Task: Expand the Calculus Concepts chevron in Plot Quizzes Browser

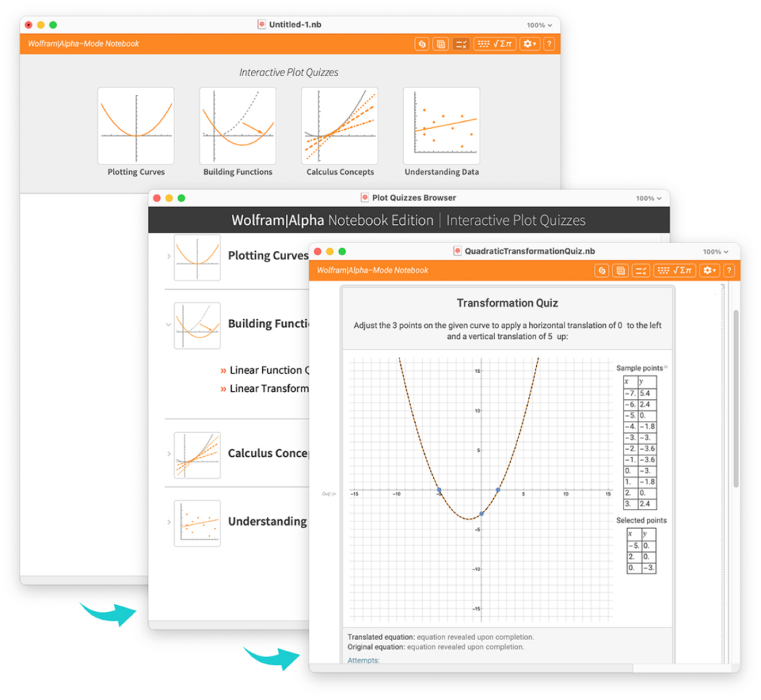Action: tap(169, 454)
